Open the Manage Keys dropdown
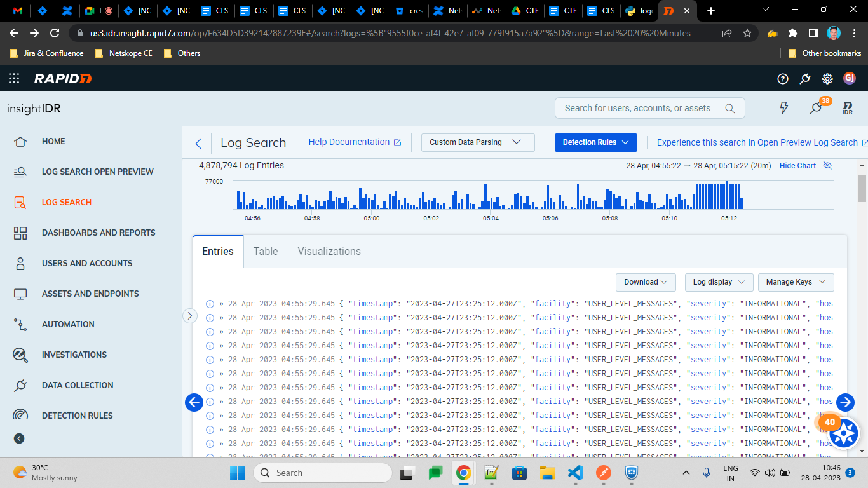The height and width of the screenshot is (488, 868). pyautogui.click(x=796, y=282)
